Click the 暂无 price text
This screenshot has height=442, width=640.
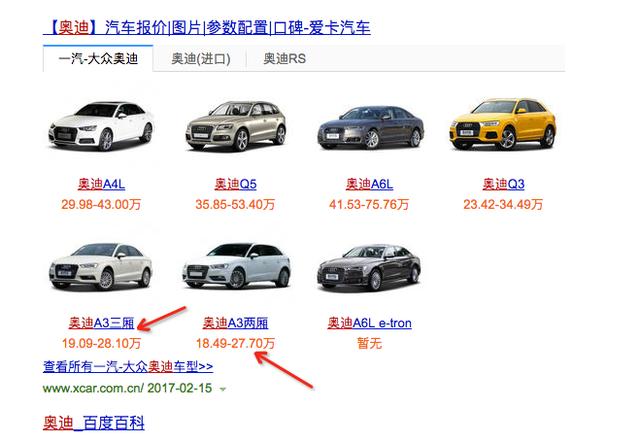369,343
